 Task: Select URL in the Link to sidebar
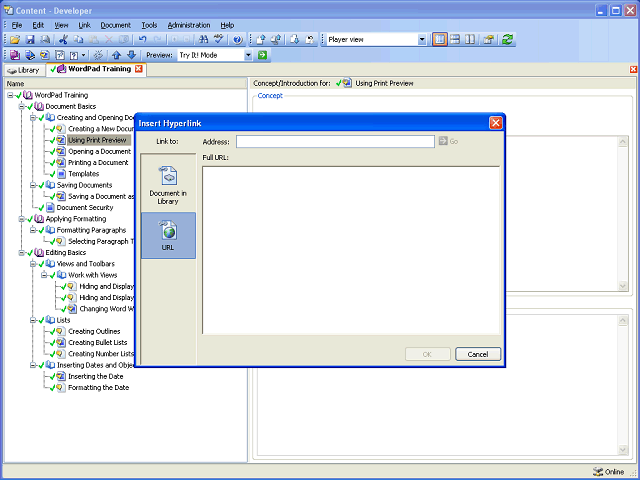point(168,235)
